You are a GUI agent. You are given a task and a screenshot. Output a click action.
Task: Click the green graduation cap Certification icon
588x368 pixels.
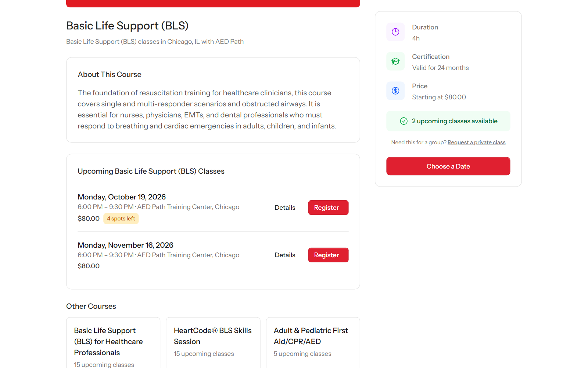pyautogui.click(x=395, y=61)
